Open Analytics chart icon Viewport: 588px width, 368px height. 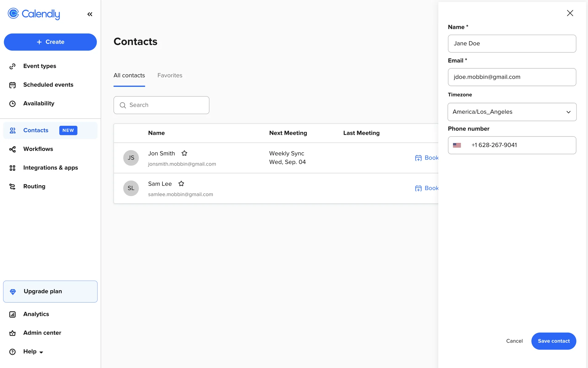[x=13, y=314]
